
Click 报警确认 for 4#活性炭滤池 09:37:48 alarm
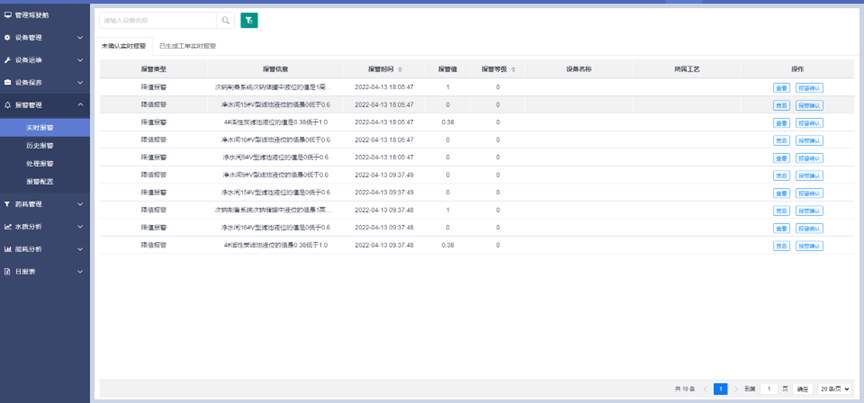809,246
